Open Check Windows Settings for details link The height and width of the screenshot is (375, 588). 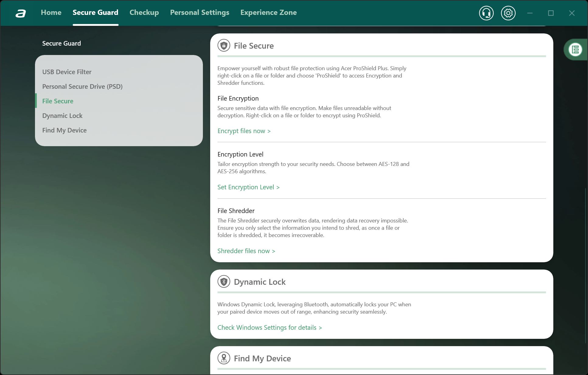(270, 328)
